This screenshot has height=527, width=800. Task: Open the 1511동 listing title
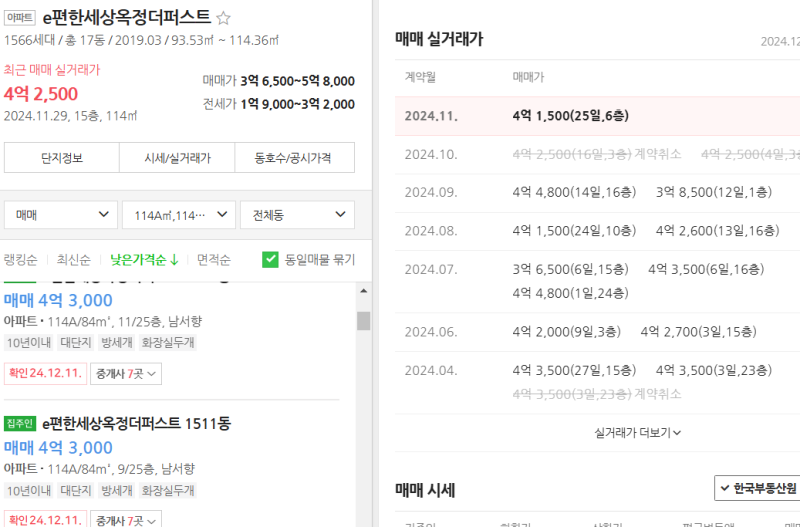click(x=136, y=423)
